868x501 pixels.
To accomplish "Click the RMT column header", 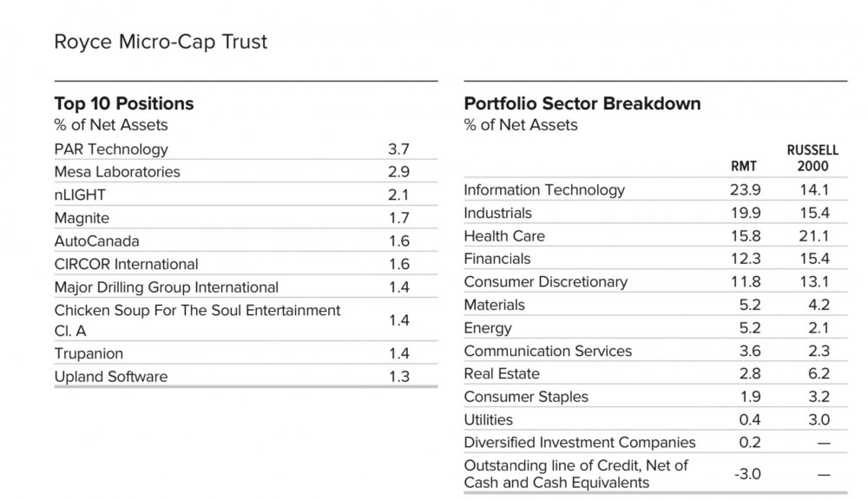I will click(x=744, y=166).
